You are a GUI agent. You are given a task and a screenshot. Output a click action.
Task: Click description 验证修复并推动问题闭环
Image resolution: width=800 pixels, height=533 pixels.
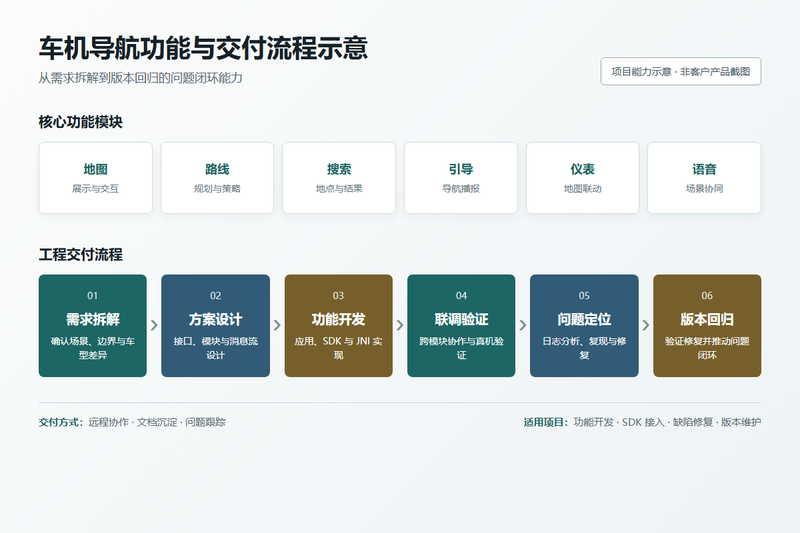click(x=707, y=348)
